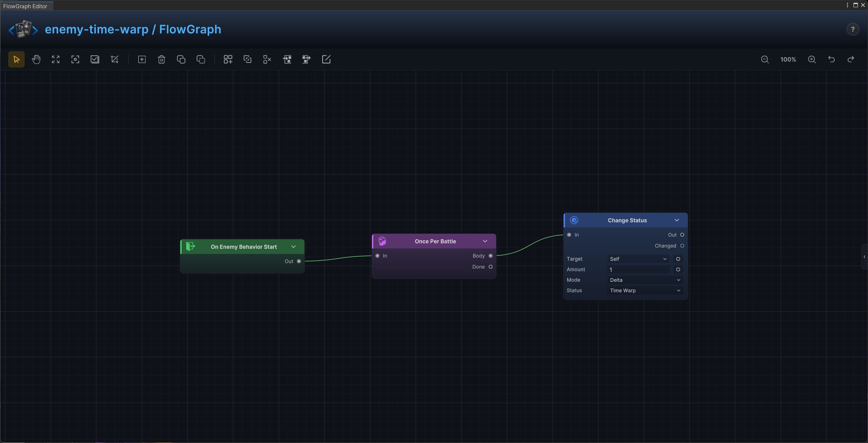
Task: Undo the last action
Action: [x=831, y=59]
